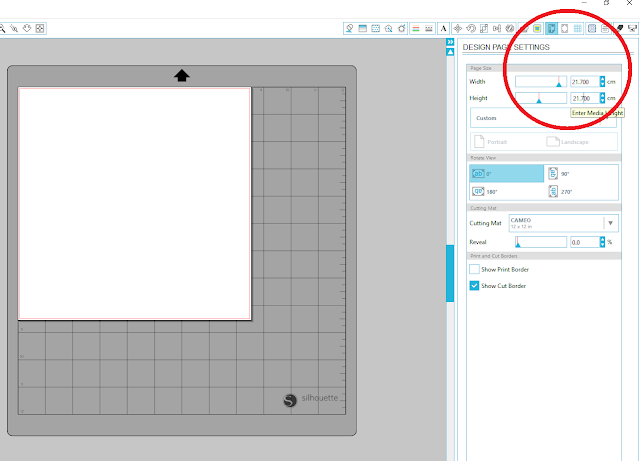This screenshot has height=461, width=640.
Task: Open the Replicate panel icon
Action: 510,28
